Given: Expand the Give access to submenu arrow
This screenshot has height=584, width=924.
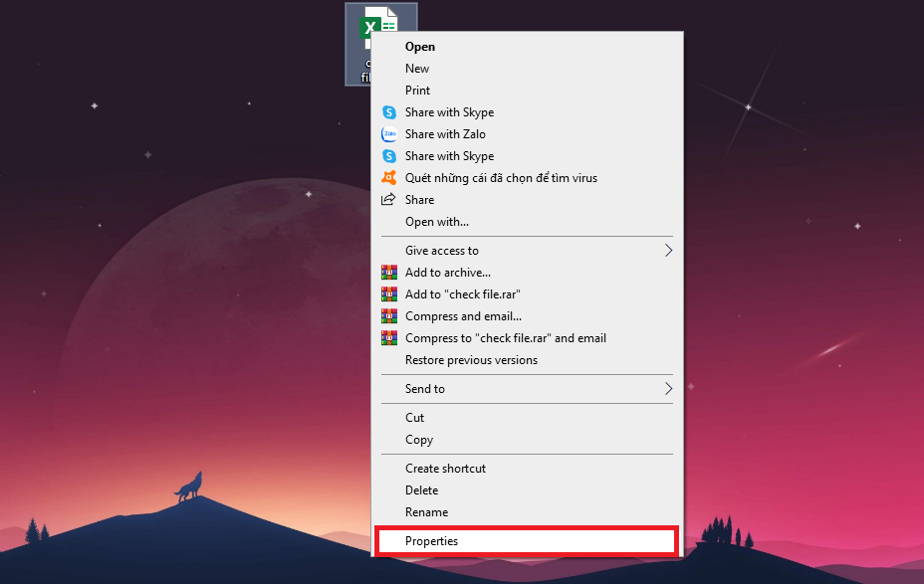Looking at the screenshot, I should (x=668, y=250).
